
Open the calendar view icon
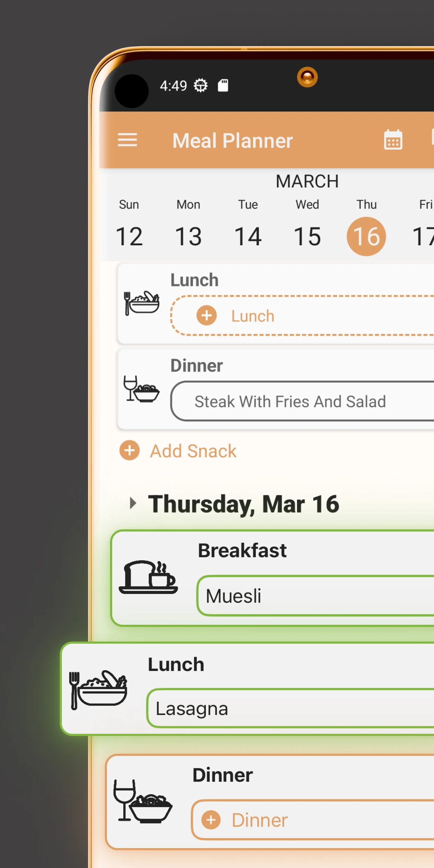tap(393, 140)
